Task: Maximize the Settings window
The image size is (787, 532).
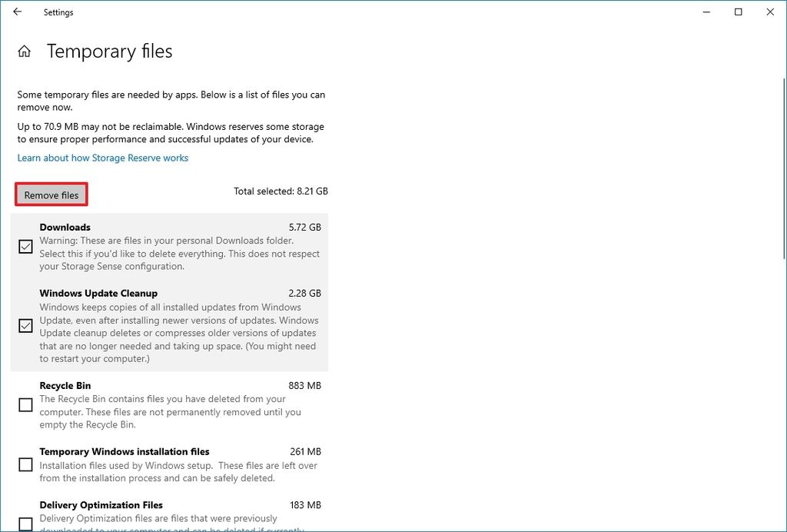Action: point(739,12)
